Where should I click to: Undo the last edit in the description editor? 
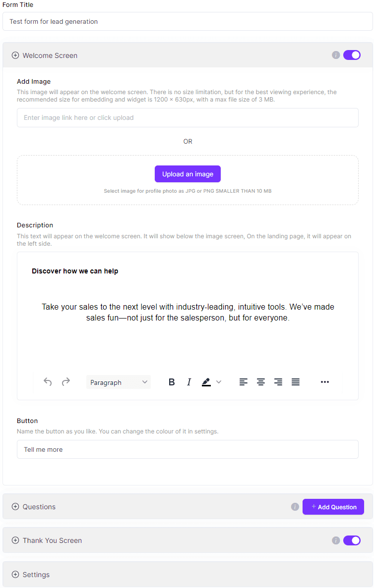pyautogui.click(x=48, y=382)
